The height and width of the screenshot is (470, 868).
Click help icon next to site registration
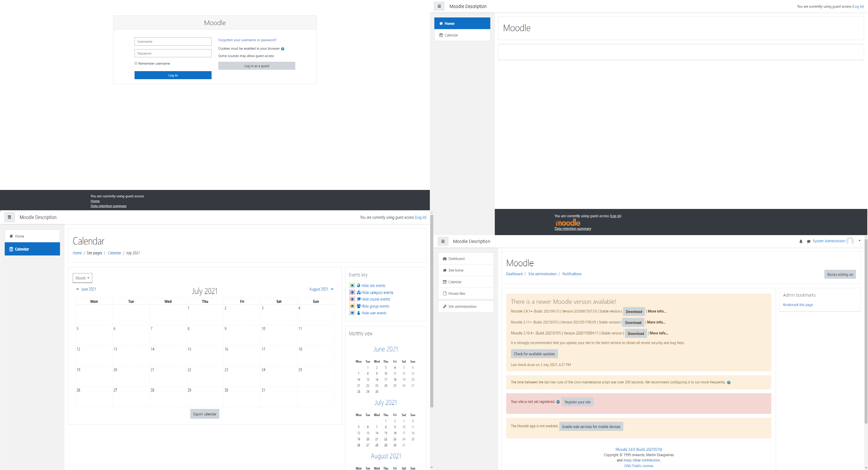click(x=558, y=402)
